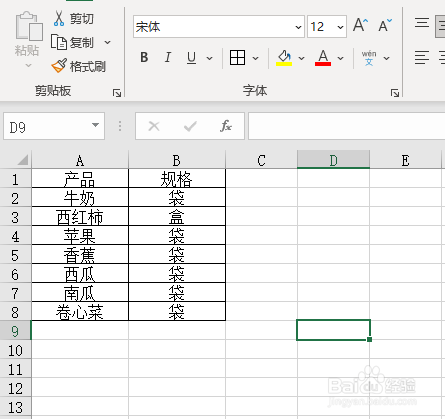The image size is (445, 419).
Task: Open the copy options dropdown arrow
Action: click(x=107, y=42)
